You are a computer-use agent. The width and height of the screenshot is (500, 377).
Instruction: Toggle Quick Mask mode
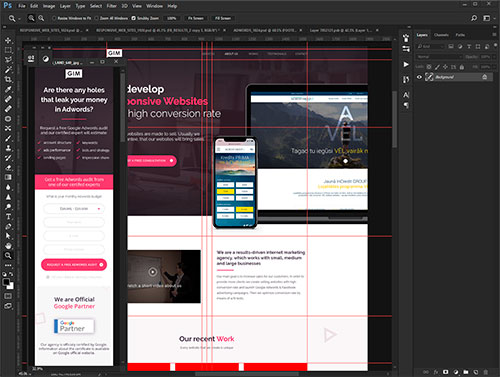pos(8,296)
